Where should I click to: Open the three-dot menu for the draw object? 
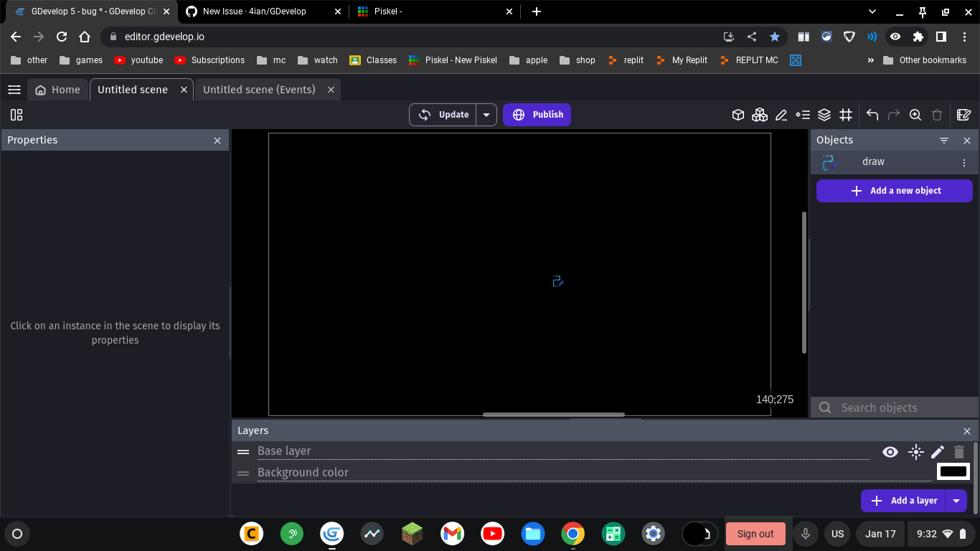coord(964,162)
